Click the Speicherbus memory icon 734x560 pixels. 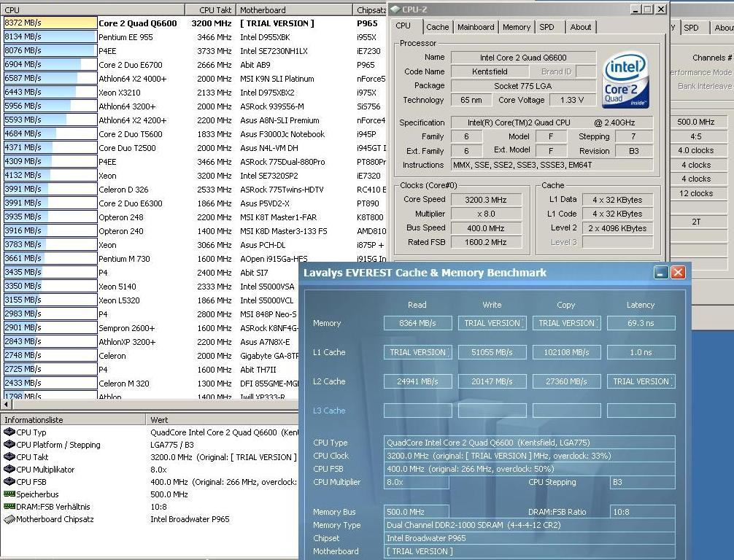click(x=9, y=494)
